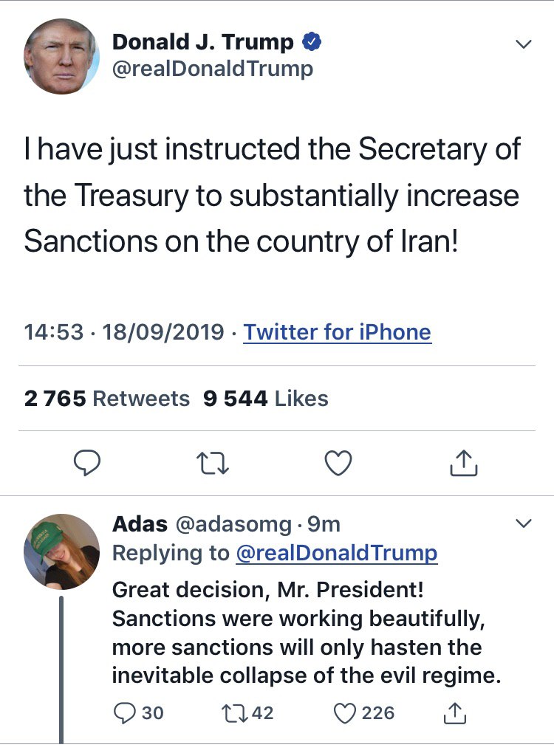The image size is (554, 756).
Task: Share Adas's reply tweet
Action: click(x=454, y=712)
